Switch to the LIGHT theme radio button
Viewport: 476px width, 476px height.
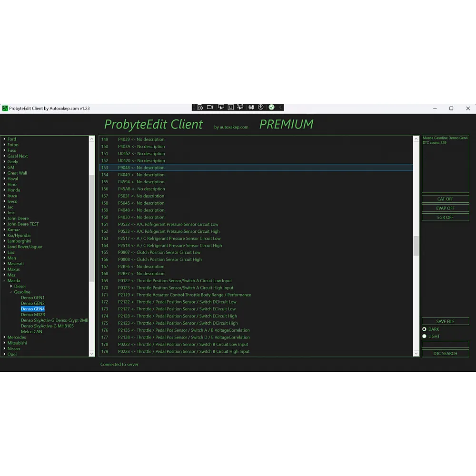point(425,337)
